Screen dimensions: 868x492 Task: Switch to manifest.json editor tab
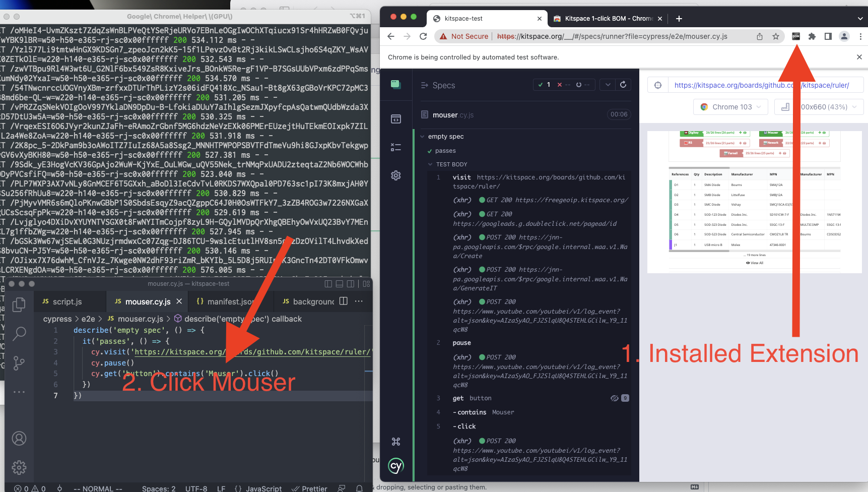pyautogui.click(x=225, y=301)
